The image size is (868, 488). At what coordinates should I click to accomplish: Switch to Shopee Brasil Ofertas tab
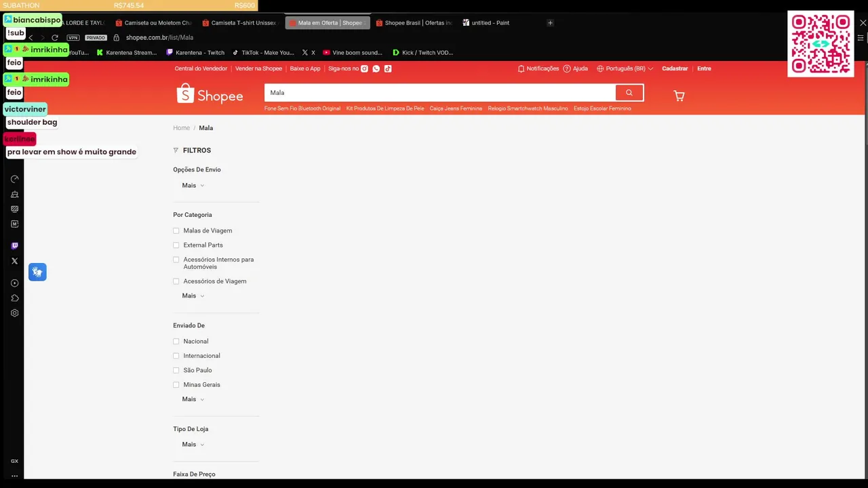coord(414,23)
